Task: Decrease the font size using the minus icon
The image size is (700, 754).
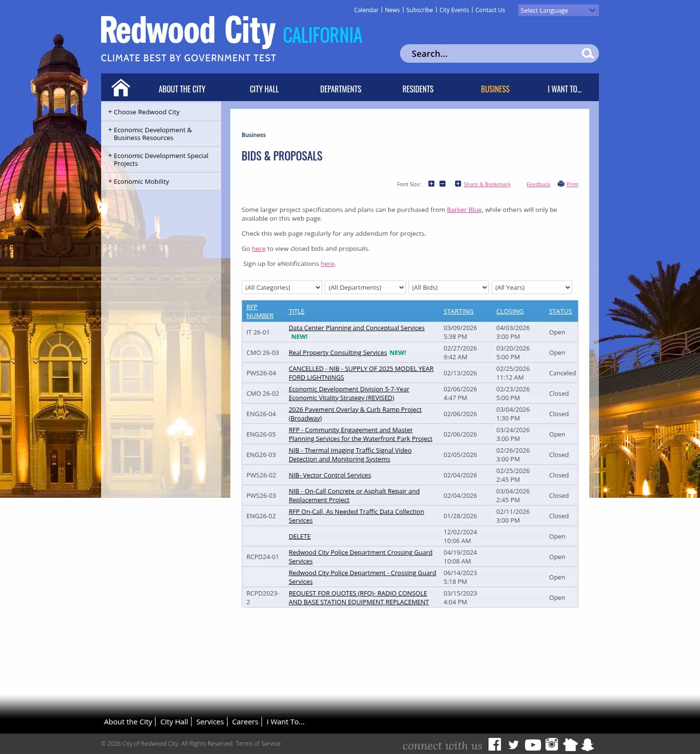Action: click(x=442, y=184)
